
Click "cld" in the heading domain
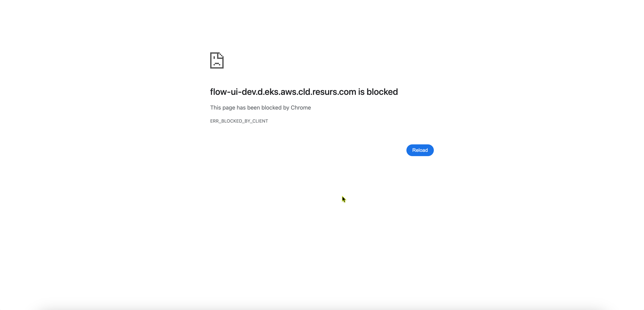(x=304, y=92)
